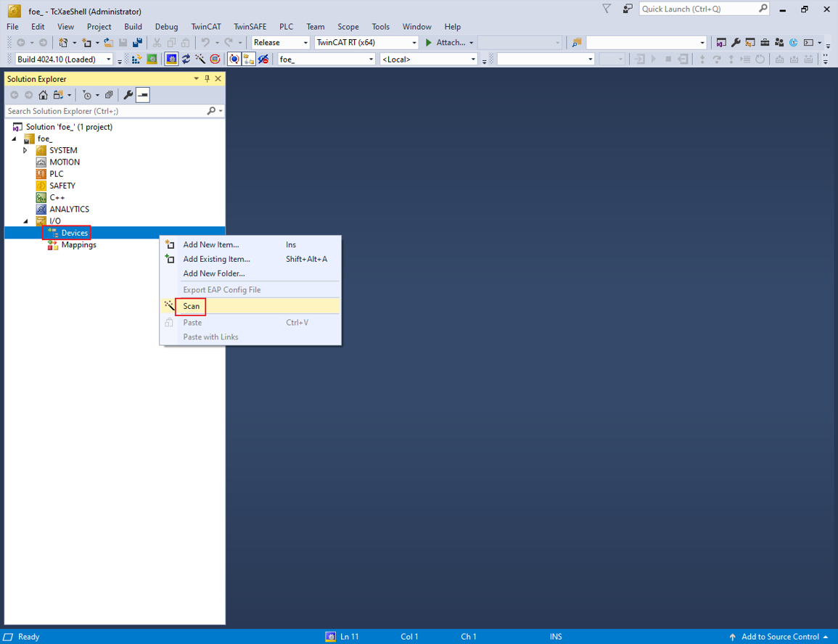Toggle pin on Solution Explorer panel
This screenshot has height=644, width=838.
207,78
